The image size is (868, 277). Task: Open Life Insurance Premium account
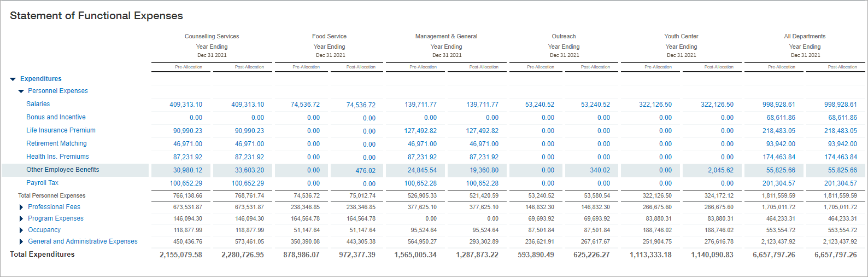pos(61,130)
